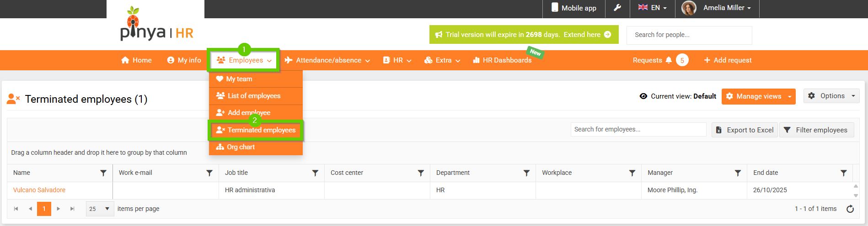The height and width of the screenshot is (226, 868).
Task: Open the Mobile app link
Action: click(573, 8)
